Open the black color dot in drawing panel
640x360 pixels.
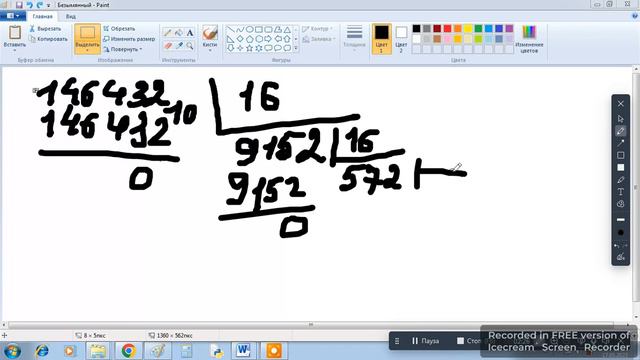click(620, 233)
